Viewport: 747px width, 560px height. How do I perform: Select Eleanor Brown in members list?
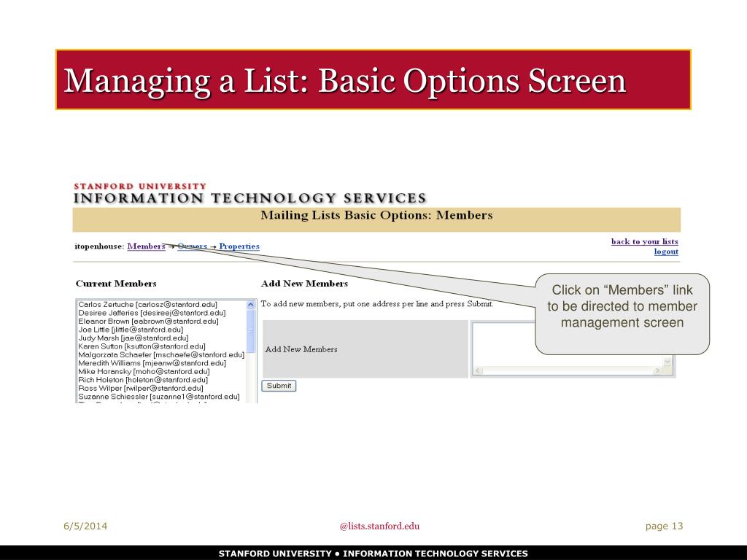coord(147,321)
